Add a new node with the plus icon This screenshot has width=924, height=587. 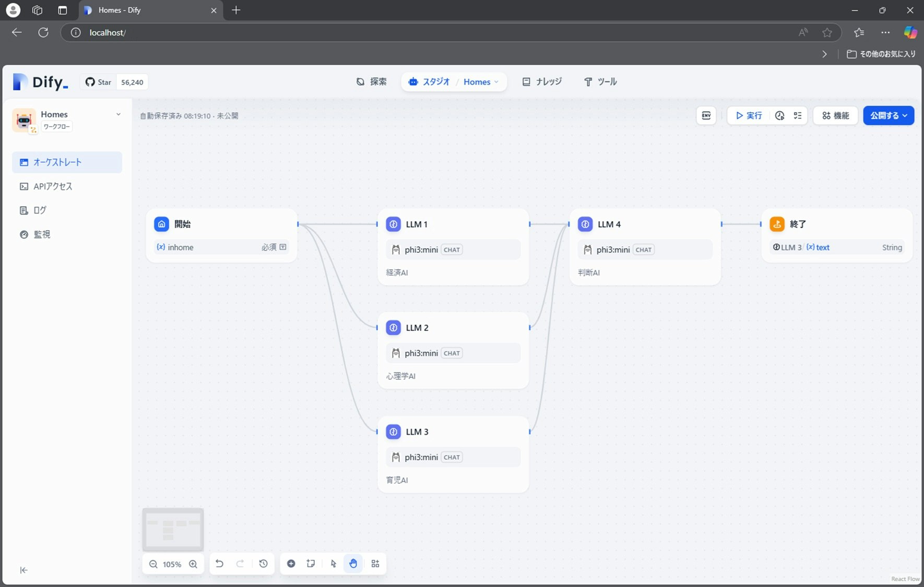(291, 564)
